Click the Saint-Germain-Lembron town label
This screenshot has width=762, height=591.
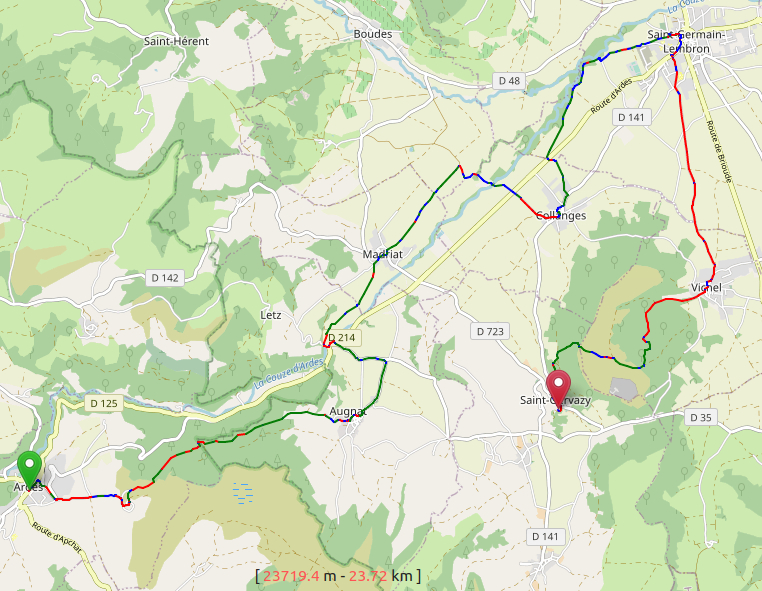(x=686, y=42)
